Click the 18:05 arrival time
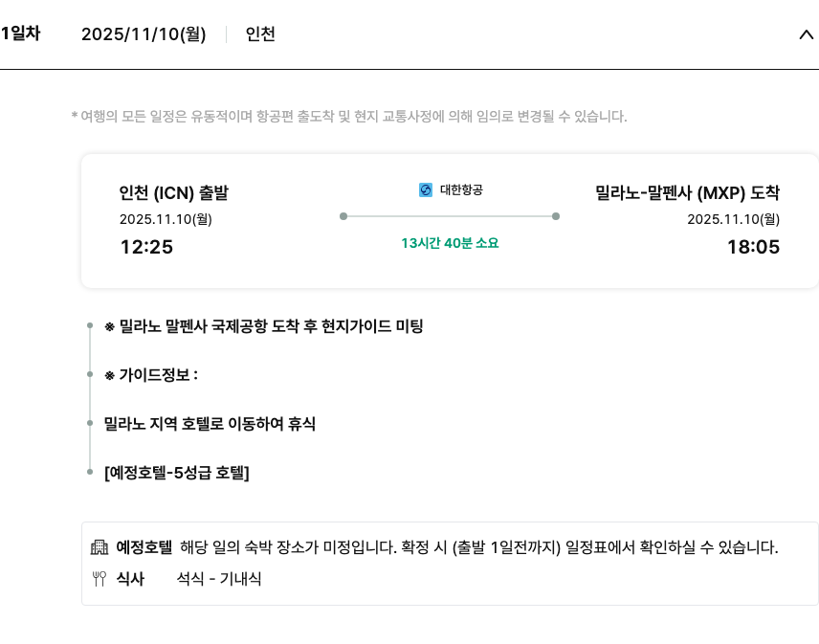The height and width of the screenshot is (644, 819). click(753, 247)
